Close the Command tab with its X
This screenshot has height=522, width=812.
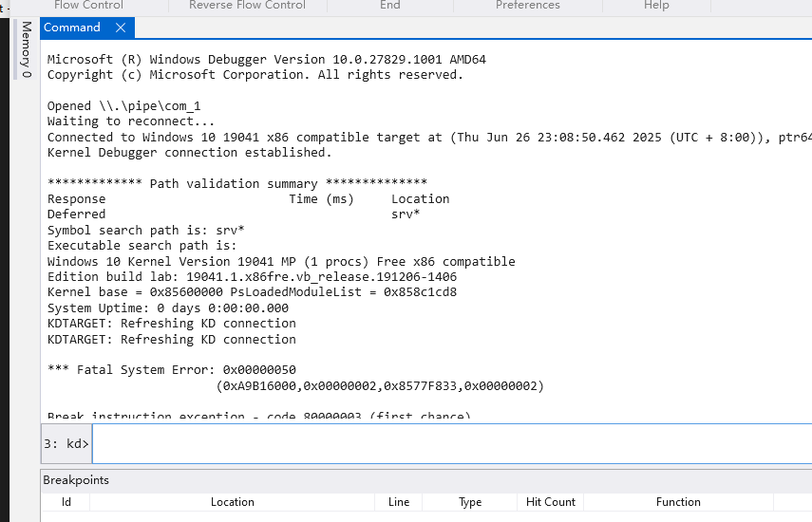point(121,28)
